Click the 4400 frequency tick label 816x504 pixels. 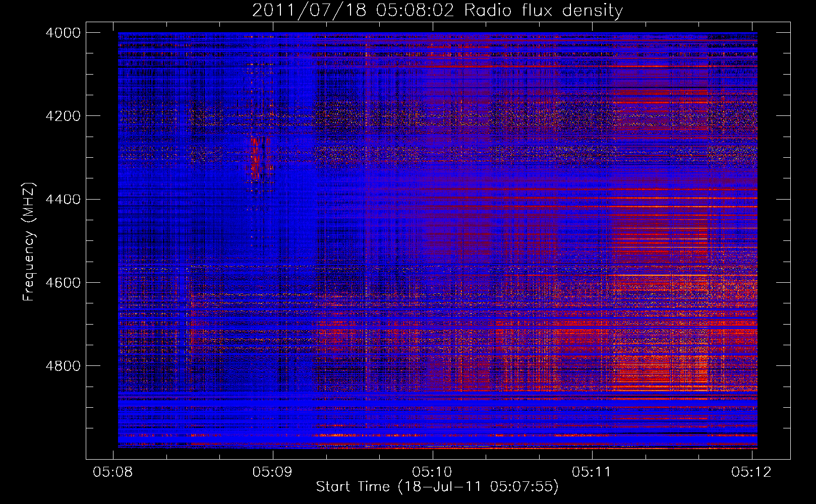63,200
